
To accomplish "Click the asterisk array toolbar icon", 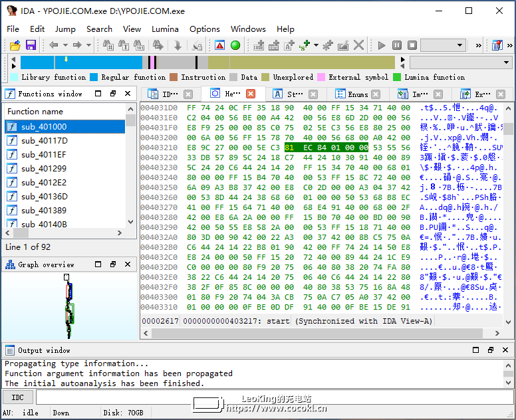I will (x=327, y=45).
